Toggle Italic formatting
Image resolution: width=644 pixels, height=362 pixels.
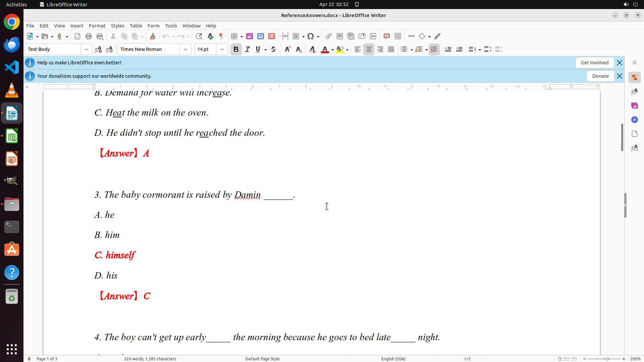(248, 49)
